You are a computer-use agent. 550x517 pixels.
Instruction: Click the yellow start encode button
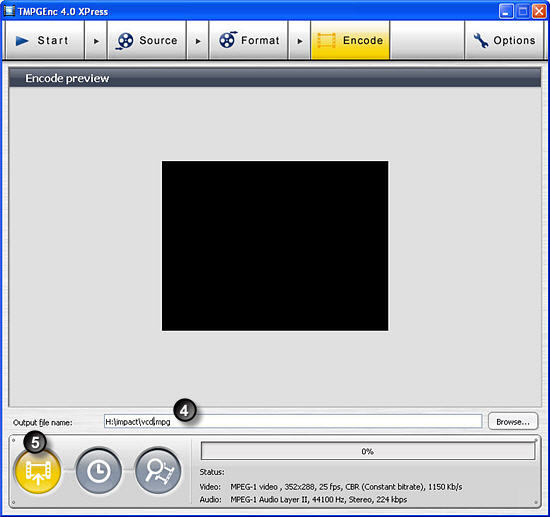point(38,471)
